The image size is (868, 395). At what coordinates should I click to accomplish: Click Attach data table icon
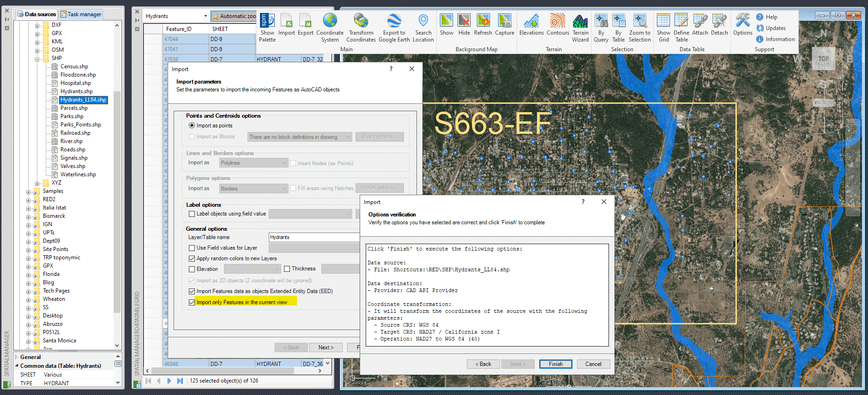tap(700, 24)
